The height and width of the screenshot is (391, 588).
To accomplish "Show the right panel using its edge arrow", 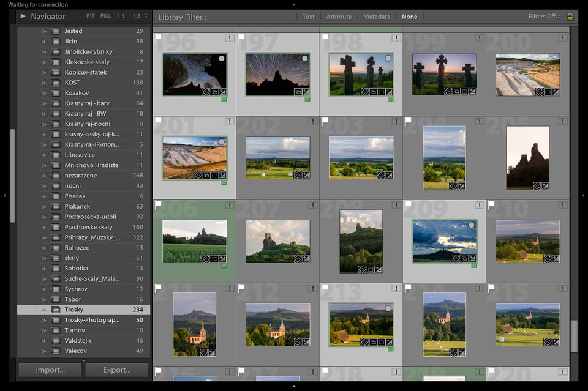I will pyautogui.click(x=583, y=196).
